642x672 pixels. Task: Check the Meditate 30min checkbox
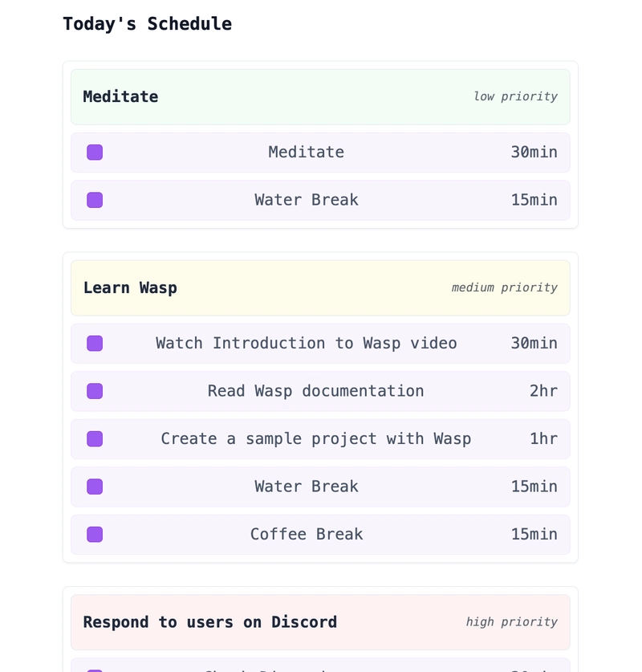tap(95, 152)
